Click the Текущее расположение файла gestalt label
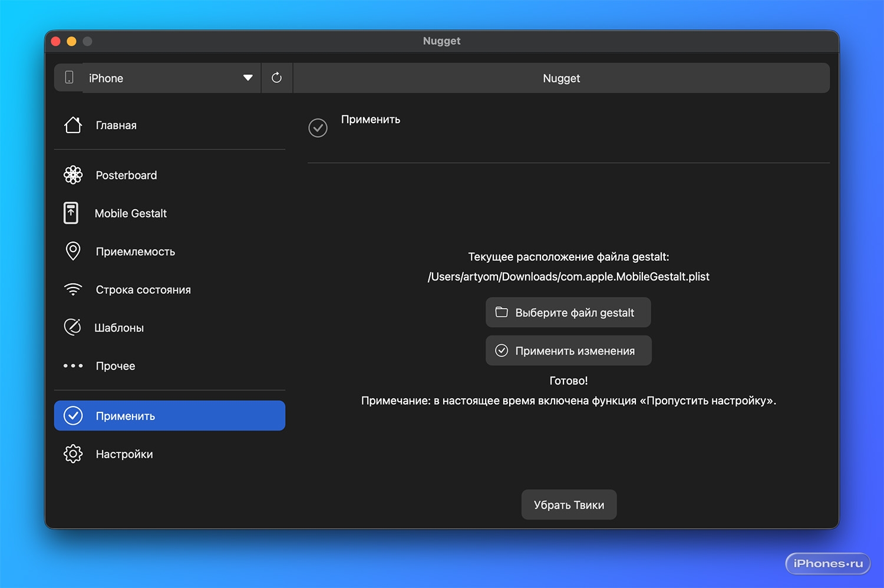This screenshot has height=588, width=884. pos(569,256)
